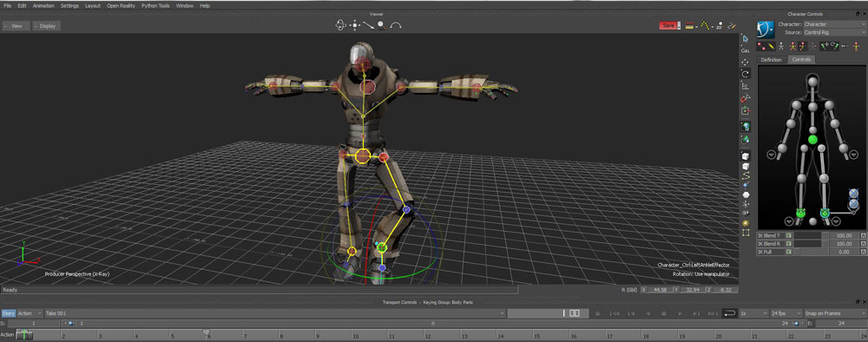Select the arrow selection tool
Screen dimensions: 868x342
(x=746, y=39)
